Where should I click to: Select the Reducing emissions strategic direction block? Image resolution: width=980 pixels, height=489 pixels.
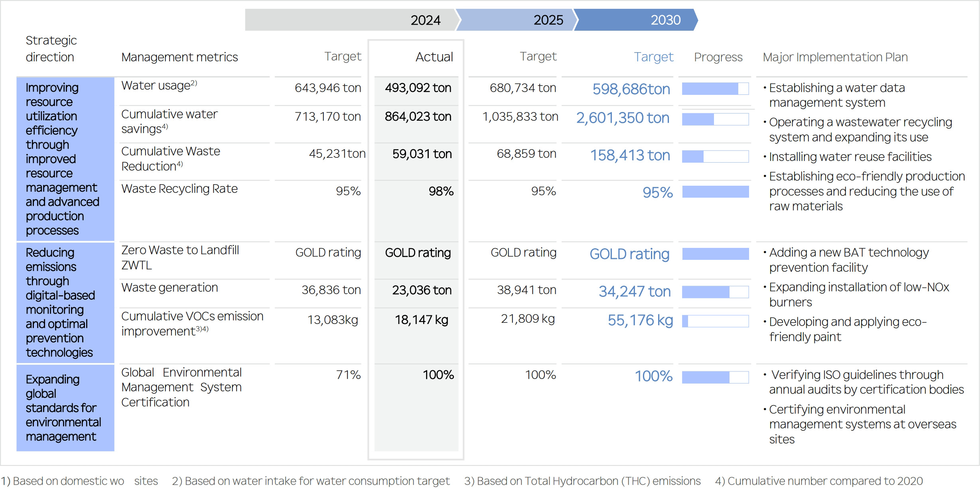click(65, 302)
